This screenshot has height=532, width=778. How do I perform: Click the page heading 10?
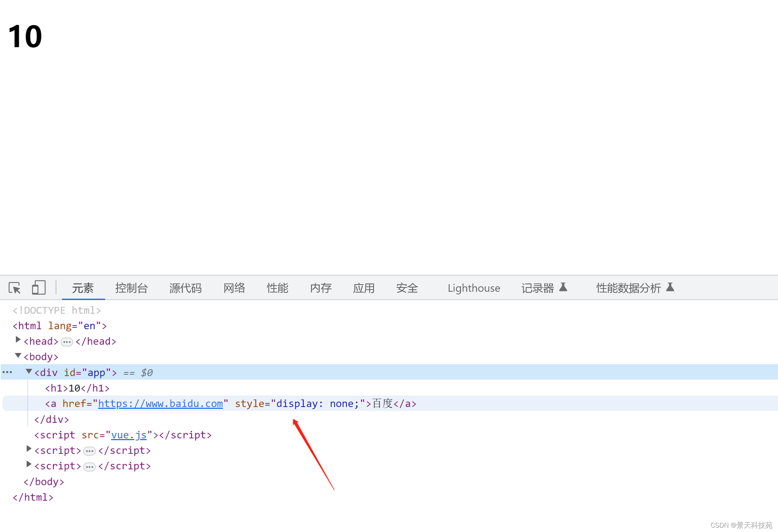[25, 36]
